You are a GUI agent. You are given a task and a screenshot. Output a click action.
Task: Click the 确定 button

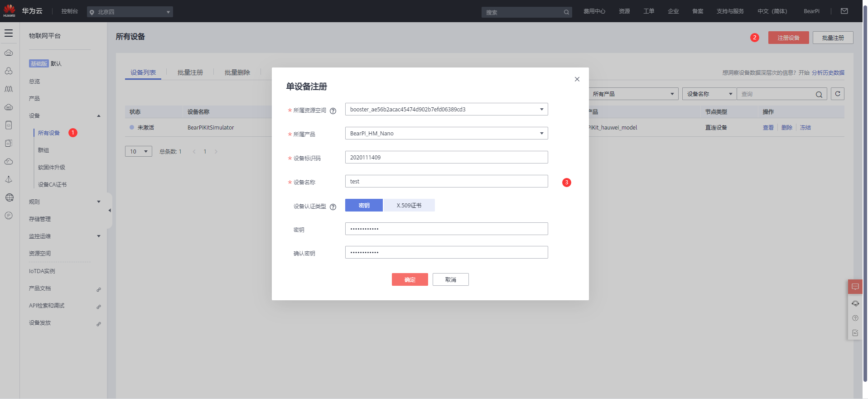[410, 280]
